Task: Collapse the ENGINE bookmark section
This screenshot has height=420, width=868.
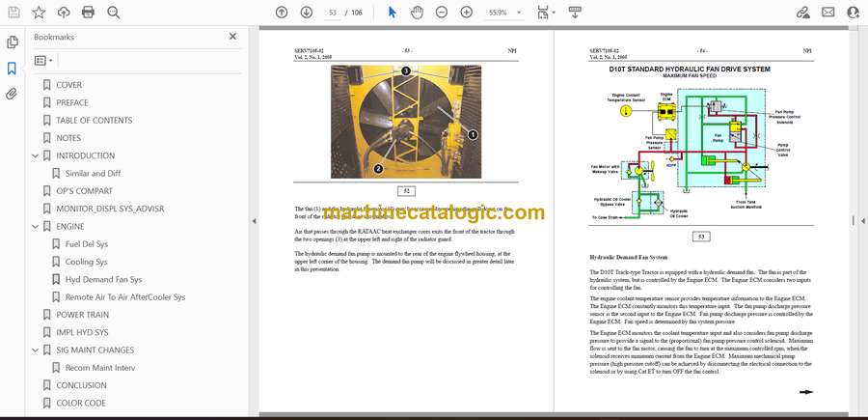Action: (x=36, y=226)
